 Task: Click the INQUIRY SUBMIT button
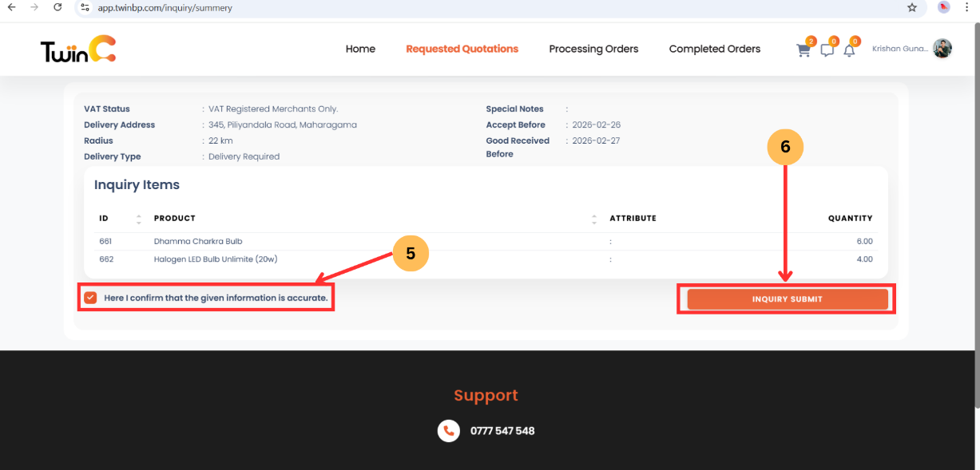point(786,298)
